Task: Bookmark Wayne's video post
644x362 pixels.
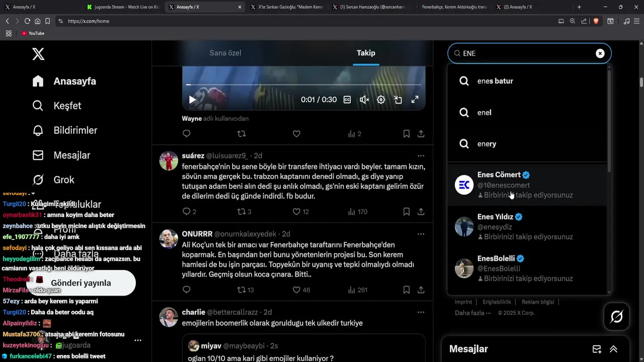Action: [x=406, y=134]
